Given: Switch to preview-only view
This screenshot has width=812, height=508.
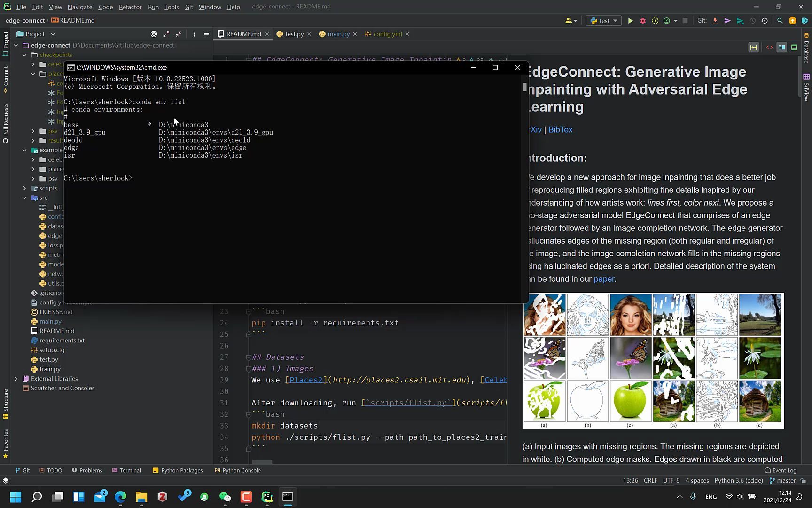Looking at the screenshot, I should click(794, 47).
